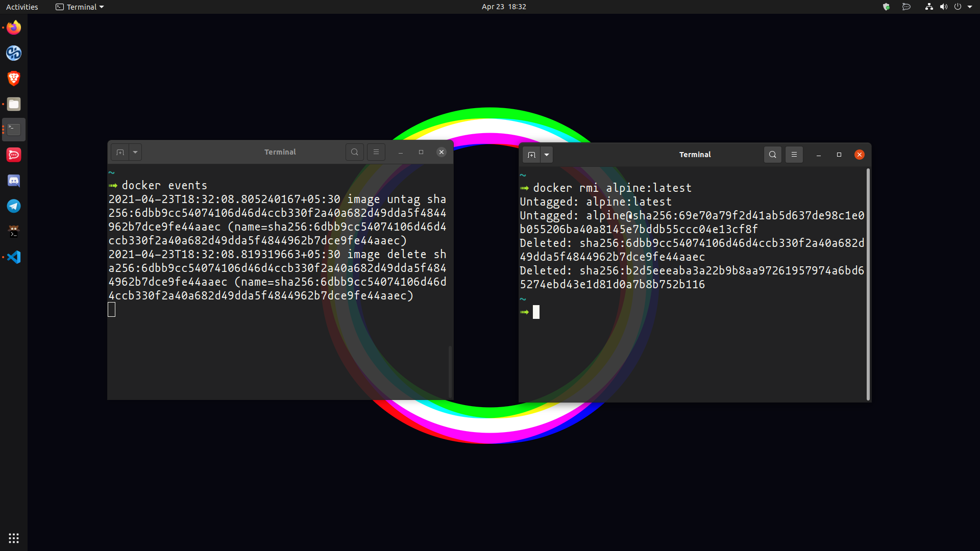Close the right Terminal with red button

point(860,155)
